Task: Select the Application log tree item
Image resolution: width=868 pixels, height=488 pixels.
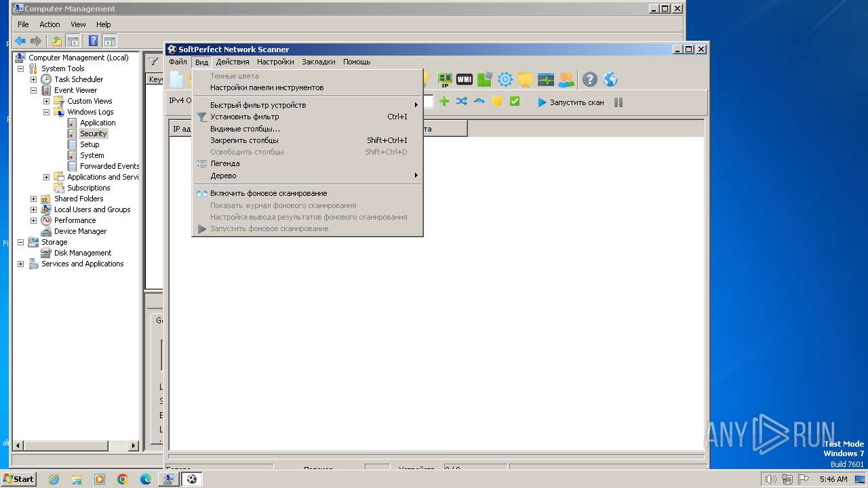Action: click(x=98, y=123)
